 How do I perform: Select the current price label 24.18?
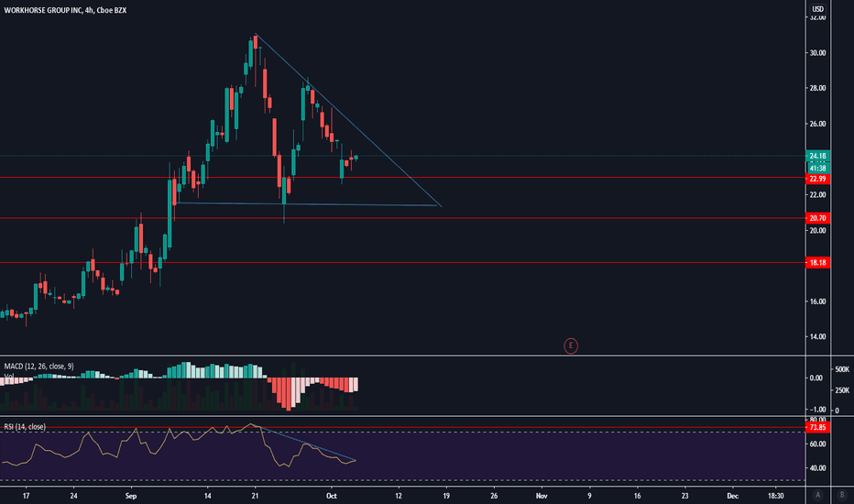coord(817,156)
